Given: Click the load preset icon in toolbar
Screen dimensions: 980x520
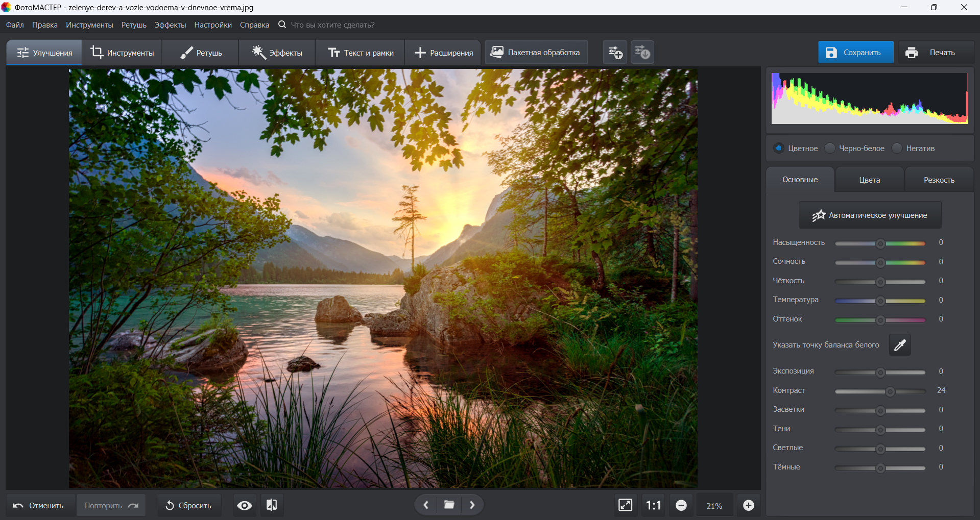Looking at the screenshot, I should pos(642,52).
